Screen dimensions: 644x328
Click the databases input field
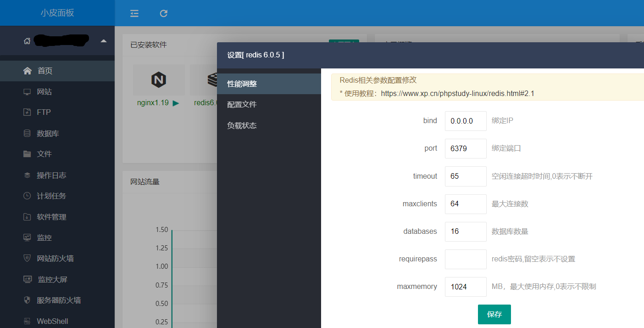pos(466,231)
